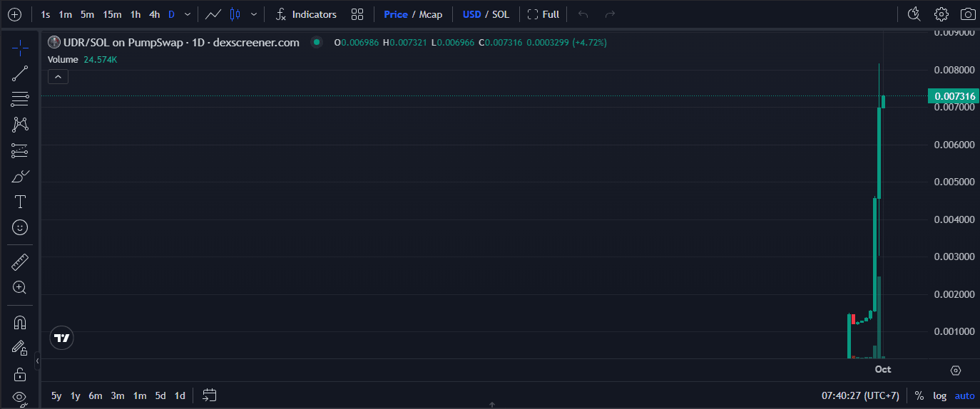This screenshot has width=980, height=409.
Task: Open the go to date calendar icon
Action: coord(210,395)
